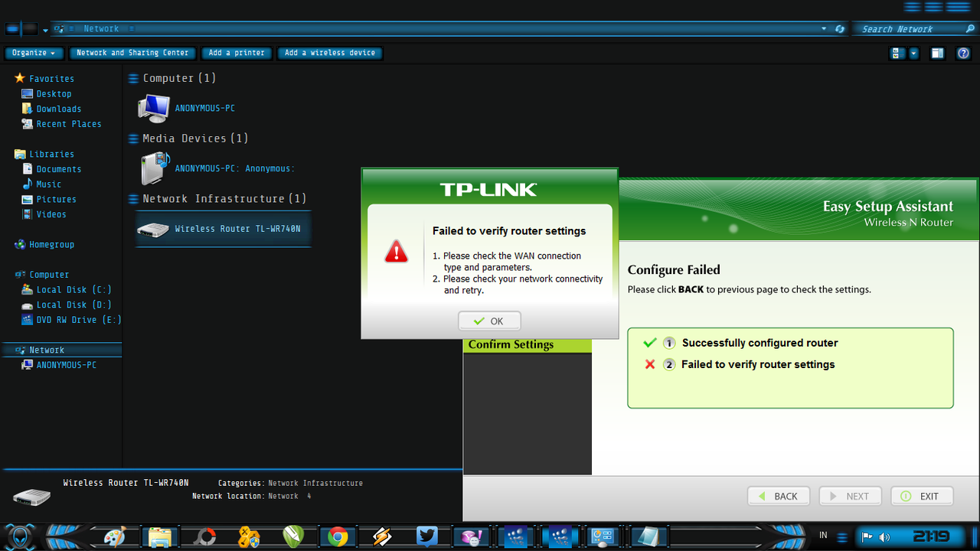Open Documents library
The width and height of the screenshot is (980, 551).
click(51, 169)
